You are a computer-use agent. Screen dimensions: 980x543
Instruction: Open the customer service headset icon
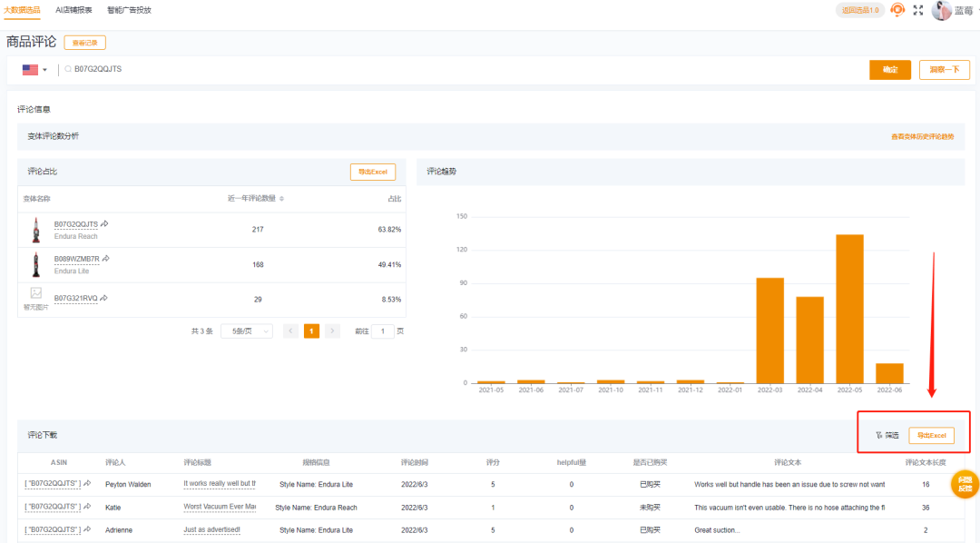(x=897, y=10)
